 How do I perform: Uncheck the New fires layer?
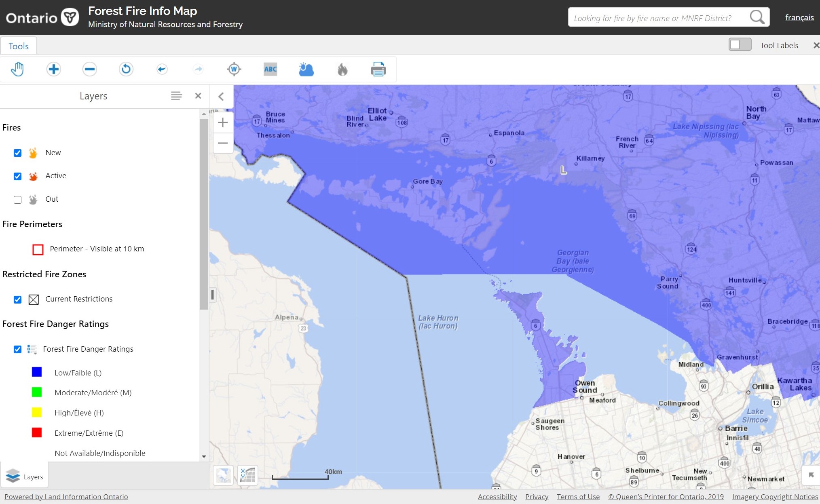coord(17,153)
